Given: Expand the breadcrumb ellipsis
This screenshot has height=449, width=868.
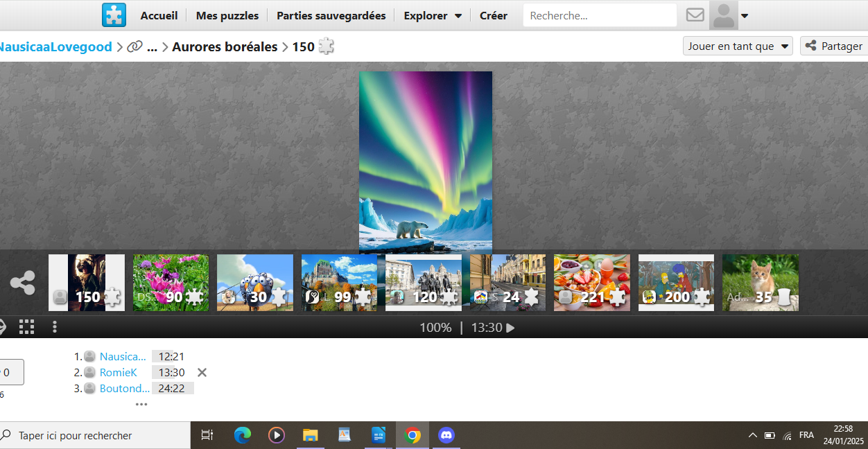Looking at the screenshot, I should pos(153,47).
